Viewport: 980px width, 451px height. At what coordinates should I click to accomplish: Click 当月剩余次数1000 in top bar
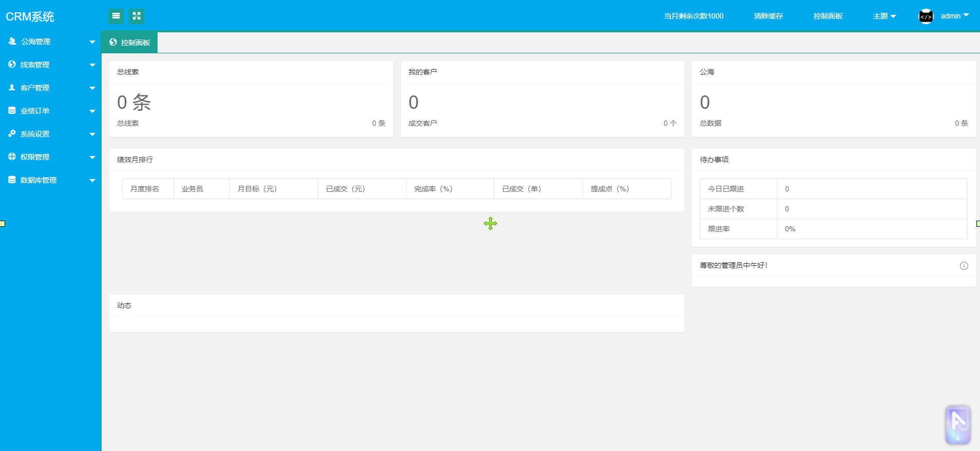pyautogui.click(x=694, y=16)
